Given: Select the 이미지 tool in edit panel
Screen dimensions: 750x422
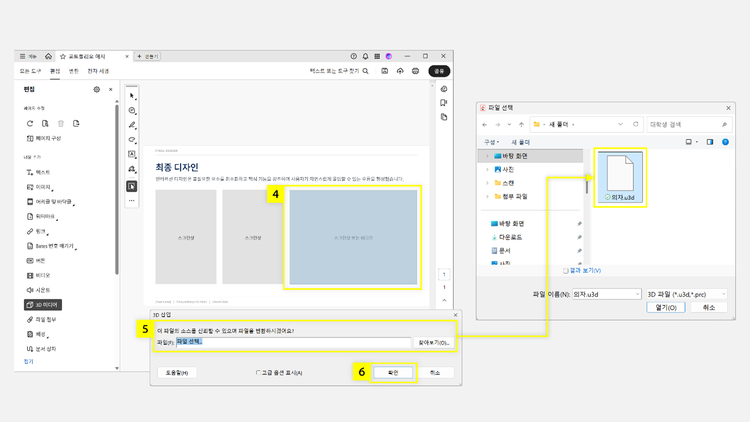Looking at the screenshot, I should tap(39, 187).
